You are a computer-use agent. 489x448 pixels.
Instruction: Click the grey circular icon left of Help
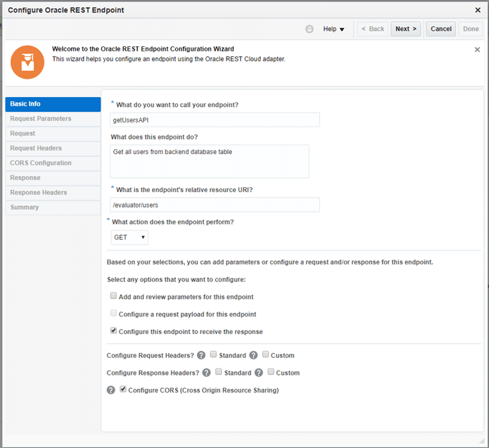310,29
